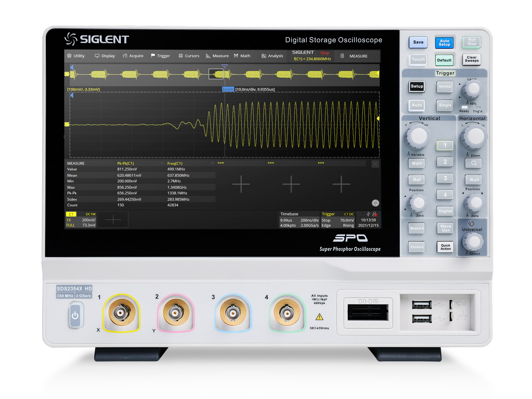
Task: Push the Ref button
Action: point(417,180)
